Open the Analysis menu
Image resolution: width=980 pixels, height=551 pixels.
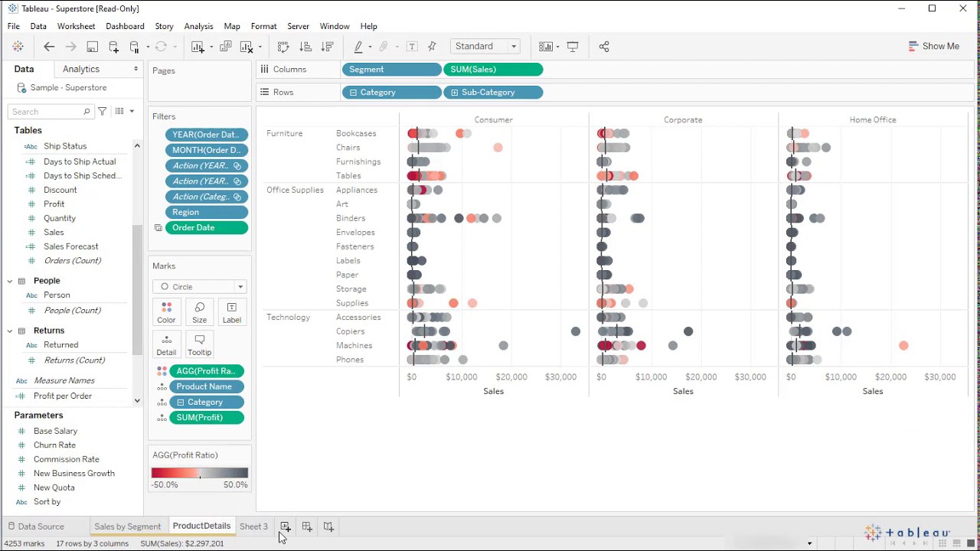point(198,26)
